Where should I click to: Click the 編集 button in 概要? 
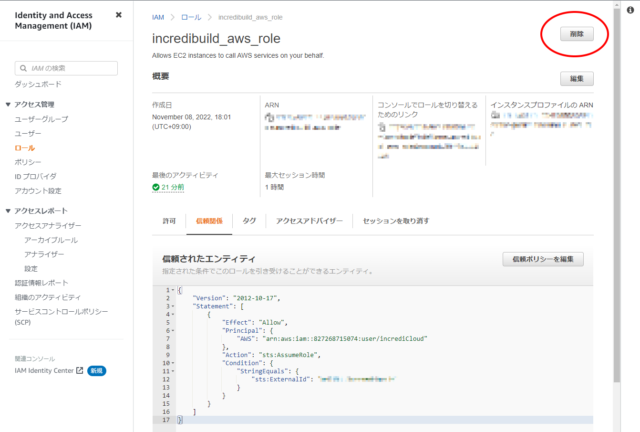pyautogui.click(x=576, y=79)
